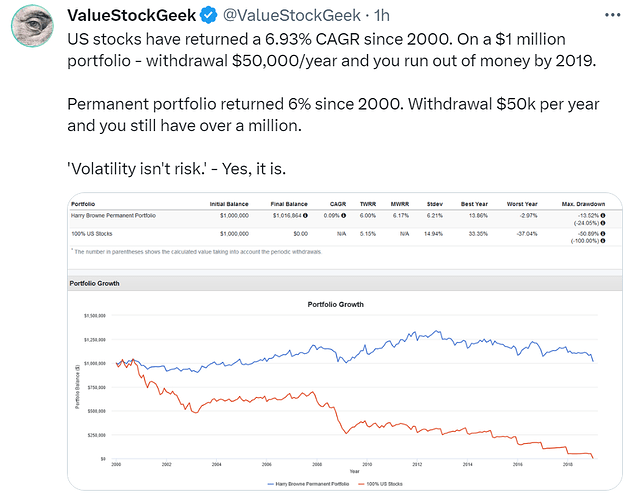Click the CAGR info icon beside 0.09%
The width and height of the screenshot is (633, 500).
click(344, 215)
